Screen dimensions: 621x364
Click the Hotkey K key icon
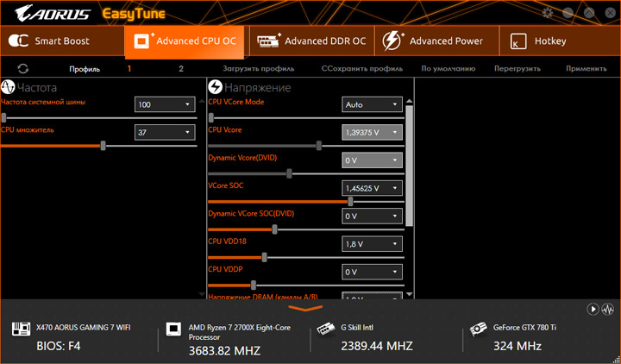tap(518, 41)
